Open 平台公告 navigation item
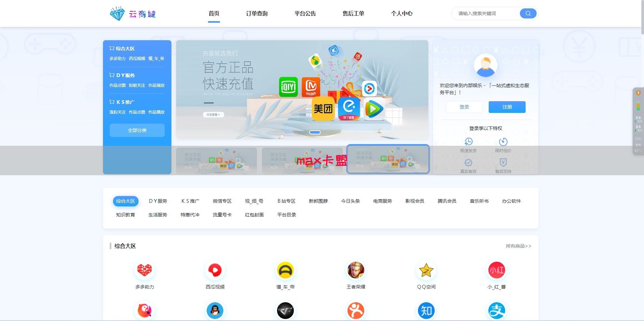644x321 pixels. tap(305, 13)
